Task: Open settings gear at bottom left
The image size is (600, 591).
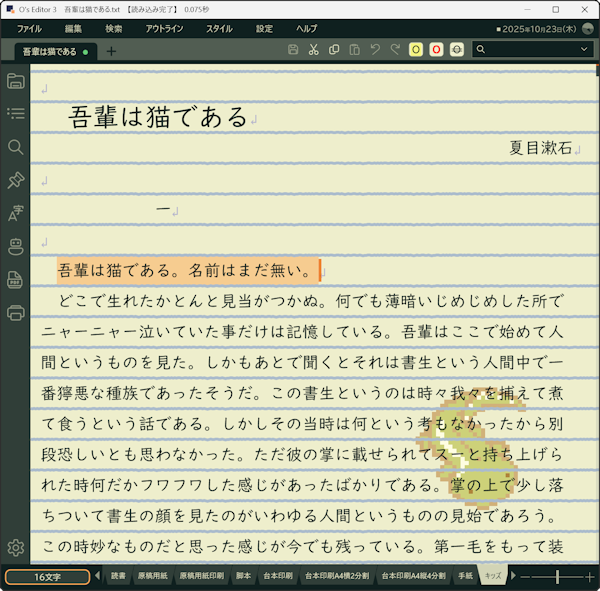Action: pos(15,547)
